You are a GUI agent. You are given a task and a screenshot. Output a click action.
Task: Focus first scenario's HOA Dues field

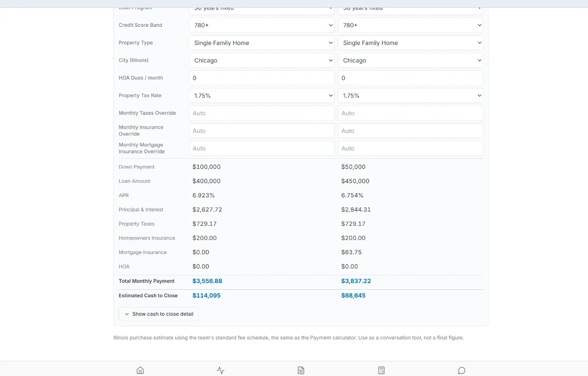(x=262, y=78)
